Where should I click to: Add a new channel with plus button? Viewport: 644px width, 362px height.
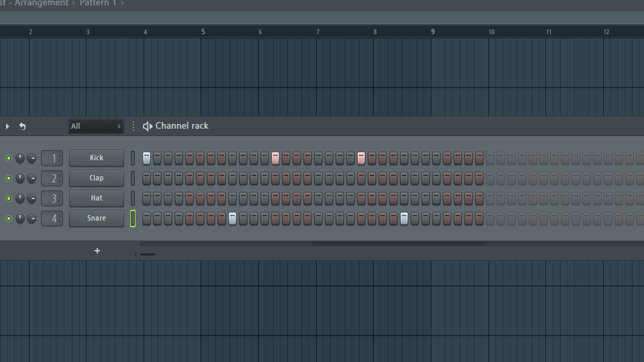coord(97,251)
